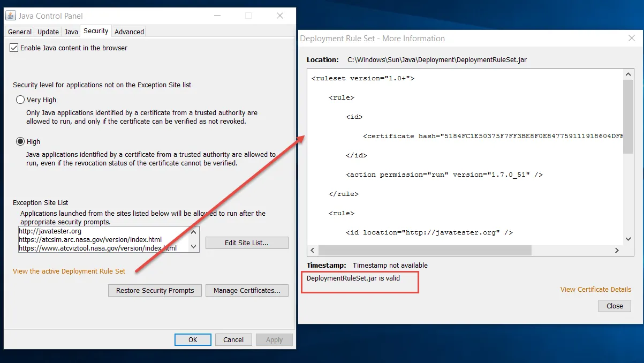This screenshot has height=363, width=644.
Task: Click the Exception Site List scrollbar up arrow
Action: [195, 231]
